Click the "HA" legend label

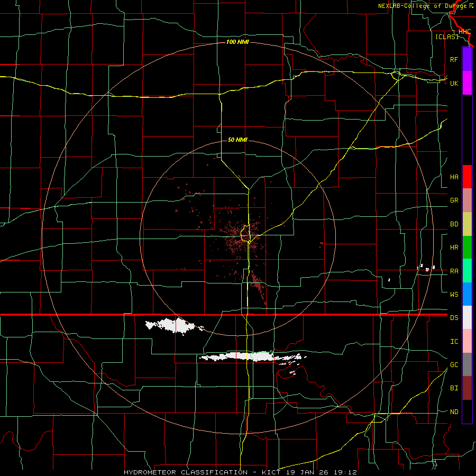click(x=454, y=177)
